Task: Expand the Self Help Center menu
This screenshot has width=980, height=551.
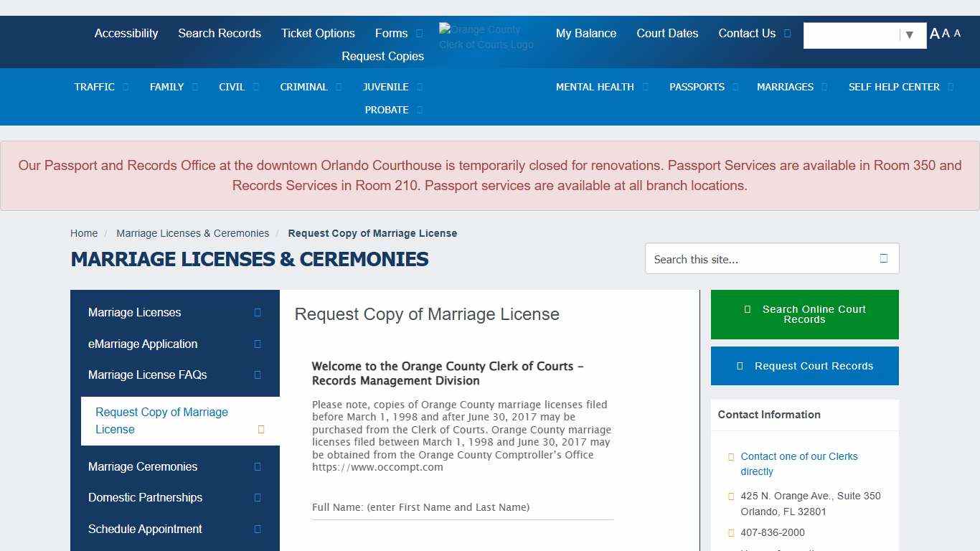Action: click(951, 87)
